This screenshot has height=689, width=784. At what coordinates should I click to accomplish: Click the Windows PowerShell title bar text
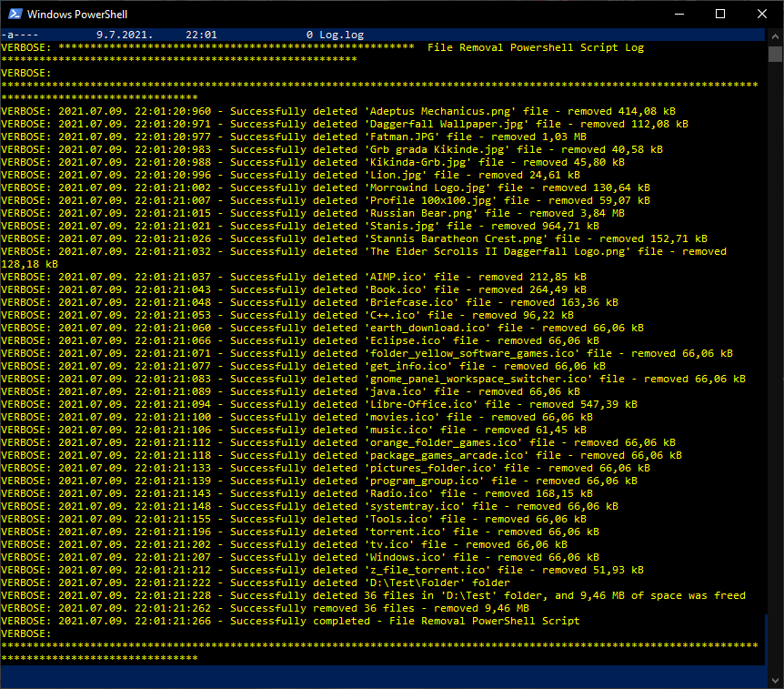[75, 14]
